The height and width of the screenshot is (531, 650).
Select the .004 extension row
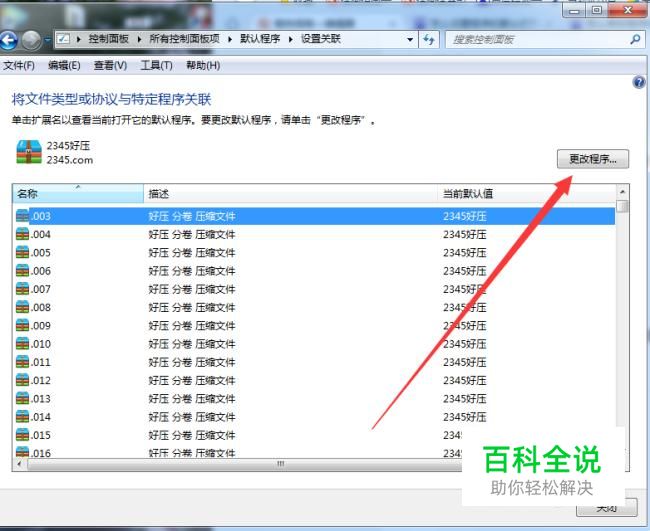coord(314,235)
